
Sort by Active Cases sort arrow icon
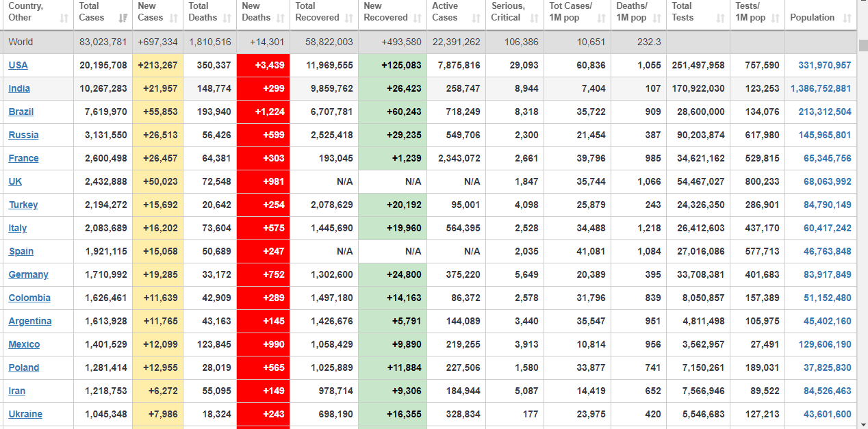[x=477, y=18]
